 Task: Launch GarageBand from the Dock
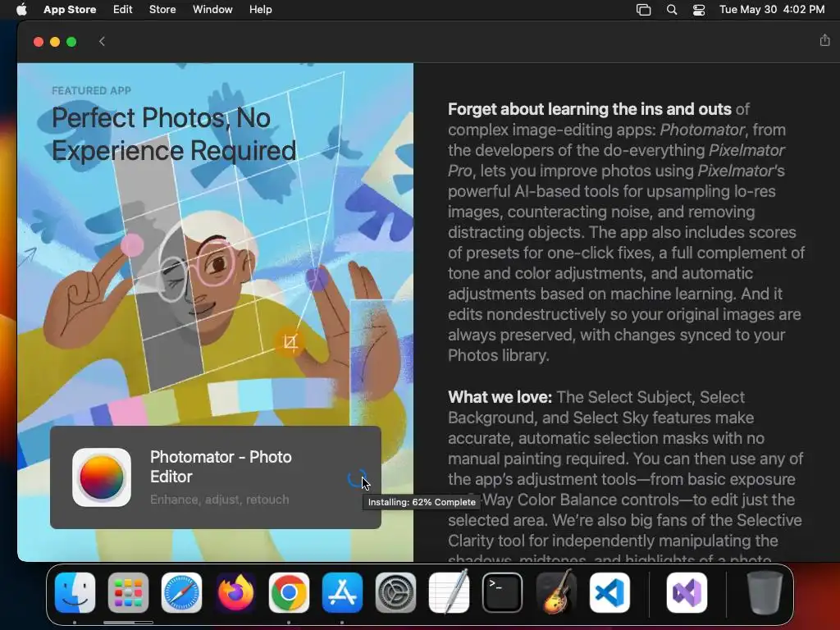[x=556, y=592]
